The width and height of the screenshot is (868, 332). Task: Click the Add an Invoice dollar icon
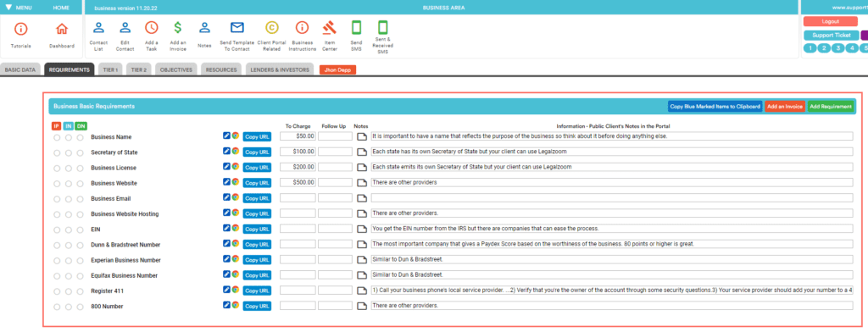(x=178, y=28)
